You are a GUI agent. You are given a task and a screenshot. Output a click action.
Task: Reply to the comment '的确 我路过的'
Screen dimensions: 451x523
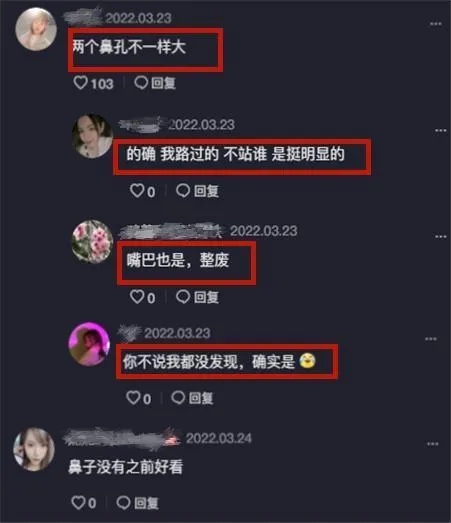click(x=197, y=191)
